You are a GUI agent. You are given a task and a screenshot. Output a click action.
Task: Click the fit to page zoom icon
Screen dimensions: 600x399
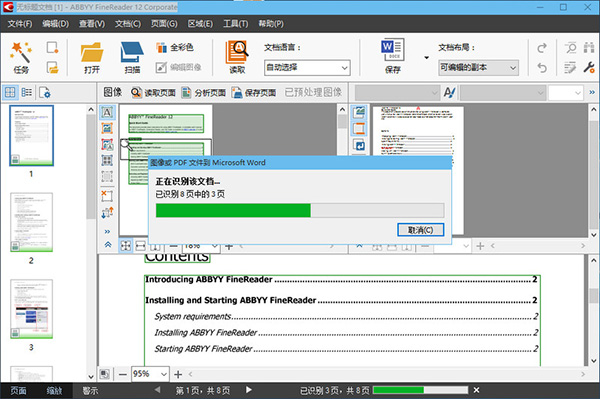[x=126, y=246]
